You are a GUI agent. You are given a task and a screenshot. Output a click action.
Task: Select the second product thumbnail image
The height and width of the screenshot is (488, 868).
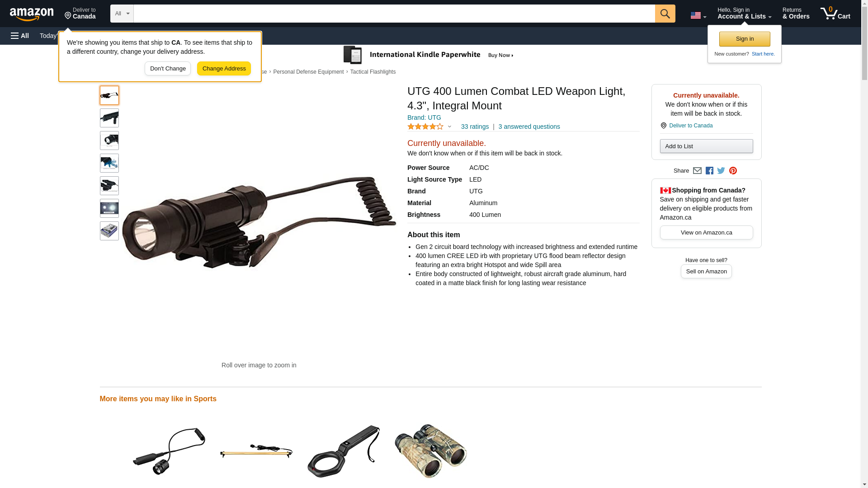point(109,118)
